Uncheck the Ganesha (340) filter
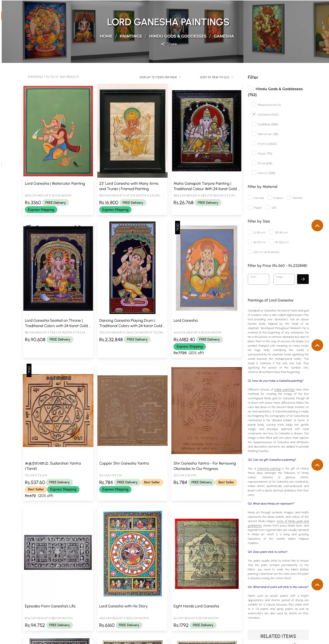The image size is (329, 644). (254, 114)
